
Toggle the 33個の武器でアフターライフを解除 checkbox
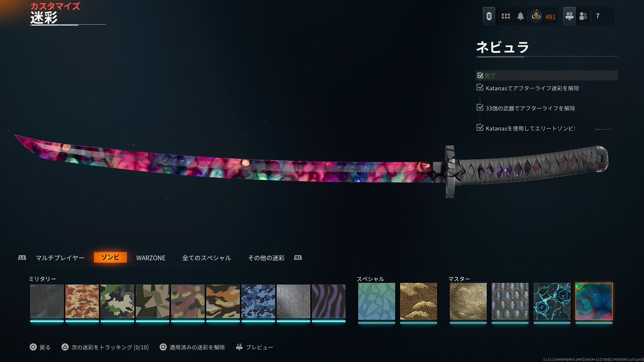480,108
